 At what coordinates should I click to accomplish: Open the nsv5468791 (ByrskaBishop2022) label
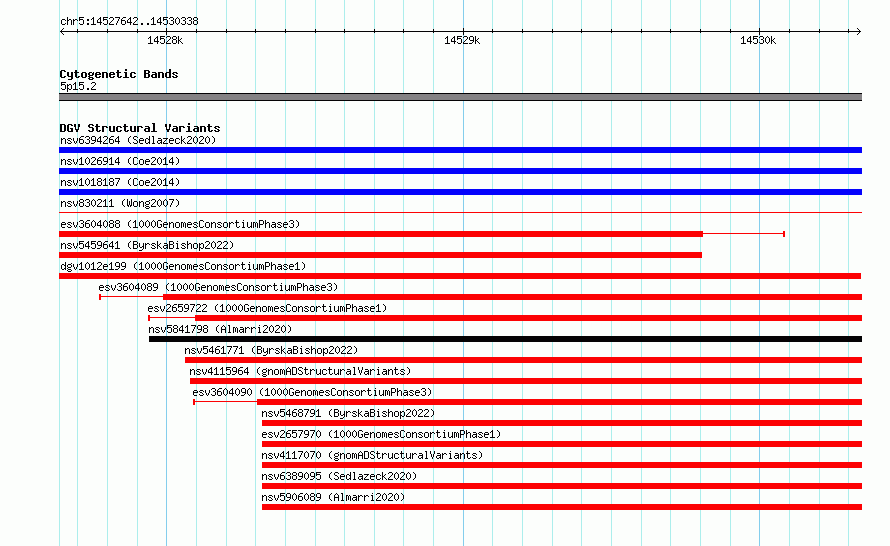348,413
